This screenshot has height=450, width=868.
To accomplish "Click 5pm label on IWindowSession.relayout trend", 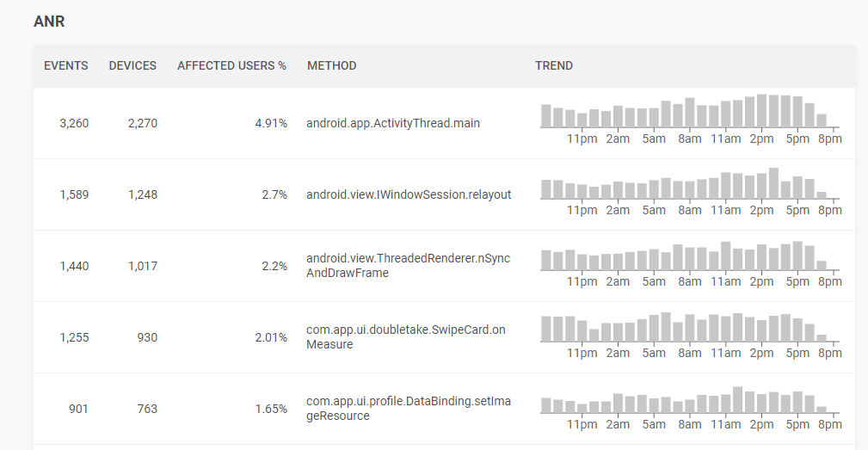I will [x=797, y=210].
